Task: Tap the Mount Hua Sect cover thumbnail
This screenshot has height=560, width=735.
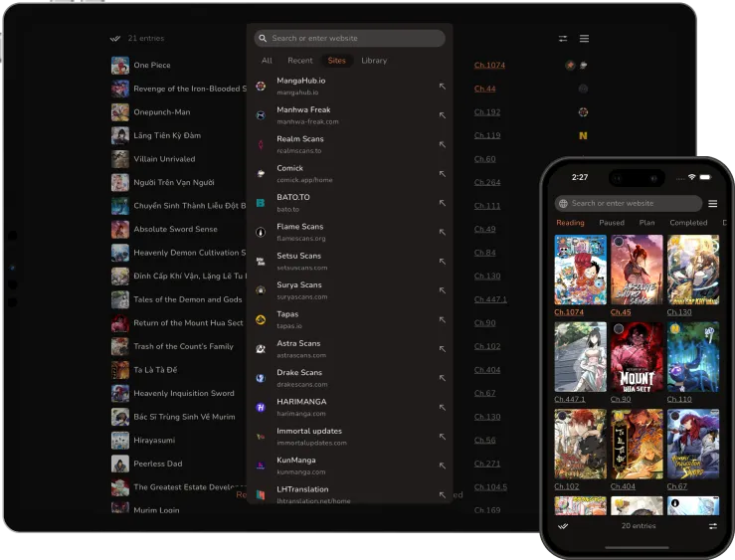Action: point(637,356)
